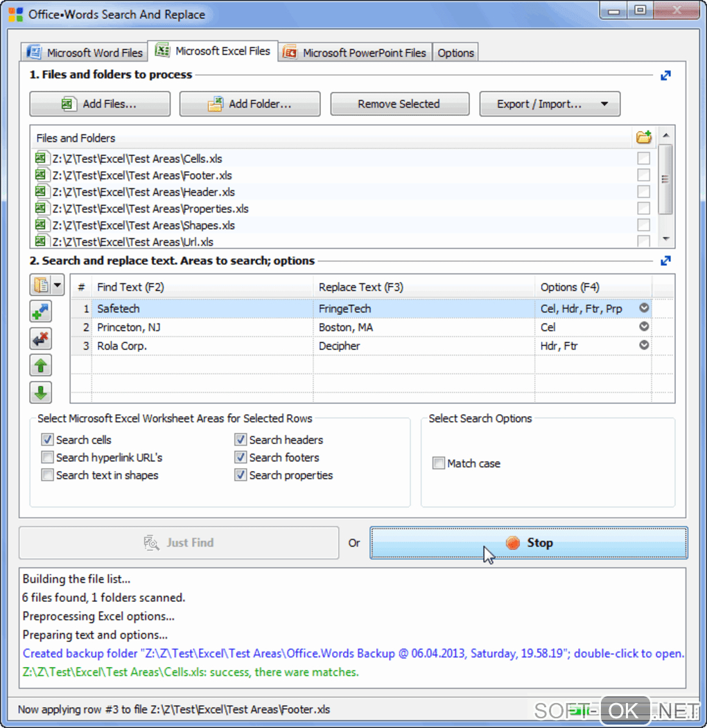The width and height of the screenshot is (707, 728).
Task: Click file list scroll down arrow
Action: pyautogui.click(x=665, y=239)
